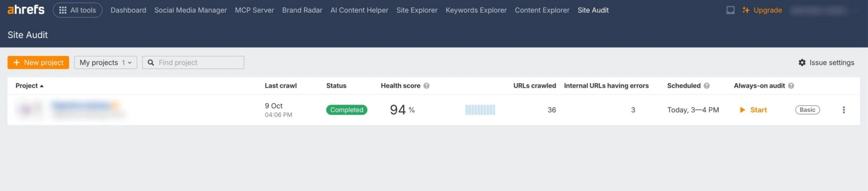Click the Upgrade sparkle link
This screenshot has height=191, width=868.
coord(762,10)
